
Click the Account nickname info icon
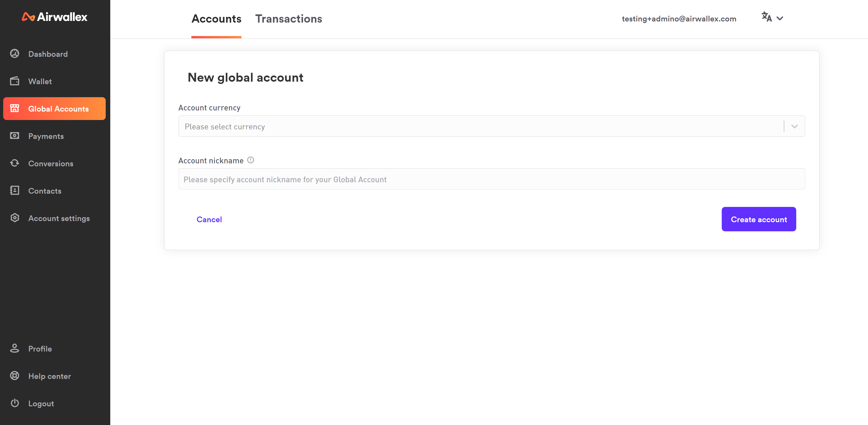pyautogui.click(x=250, y=160)
